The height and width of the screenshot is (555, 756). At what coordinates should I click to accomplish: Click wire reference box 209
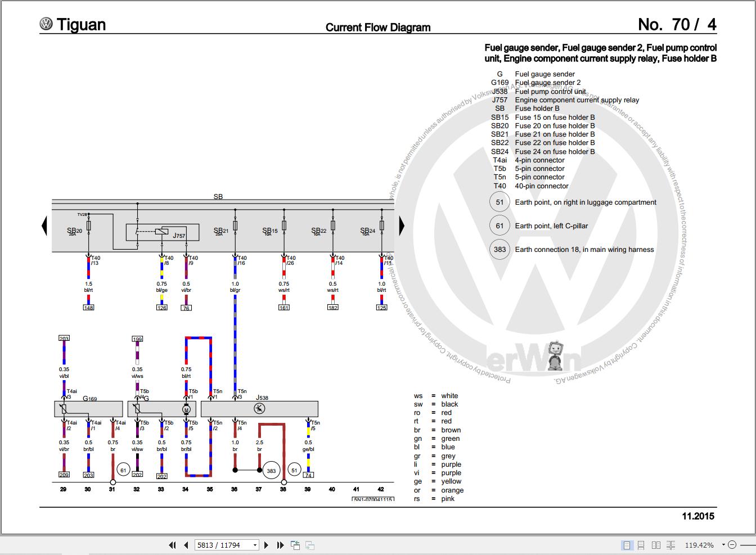pyautogui.click(x=64, y=475)
